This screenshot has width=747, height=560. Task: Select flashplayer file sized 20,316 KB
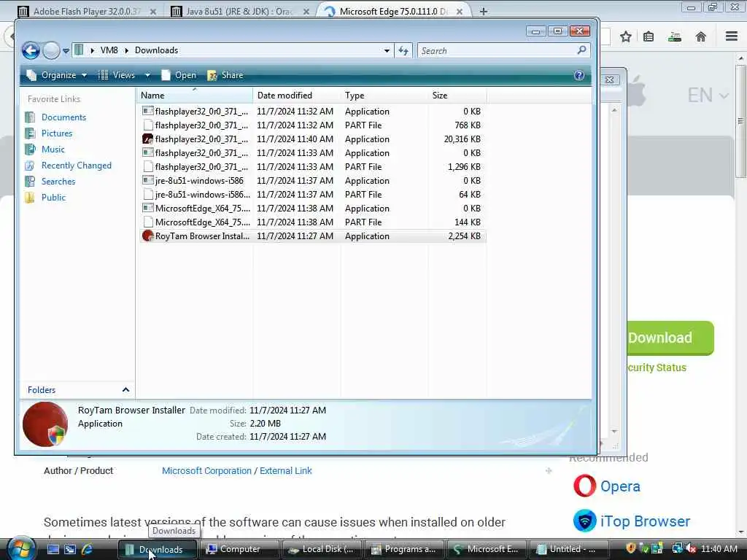(312, 139)
